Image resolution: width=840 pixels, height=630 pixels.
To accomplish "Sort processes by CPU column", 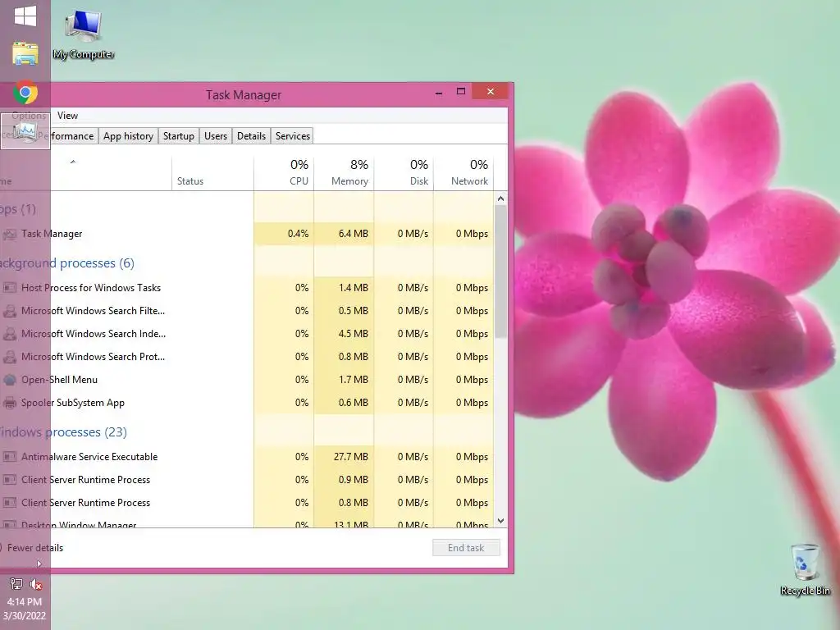I will click(x=284, y=174).
